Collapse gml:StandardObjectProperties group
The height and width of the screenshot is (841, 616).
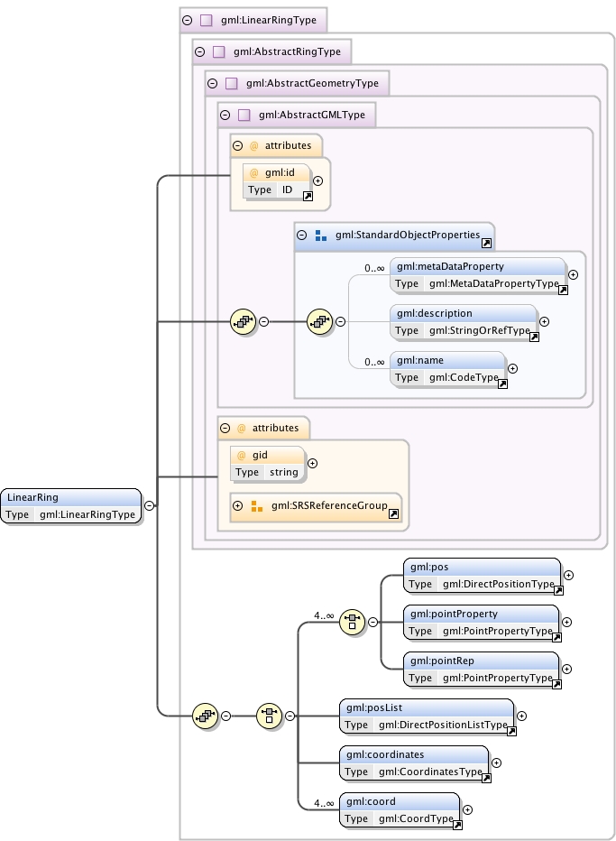[302, 235]
